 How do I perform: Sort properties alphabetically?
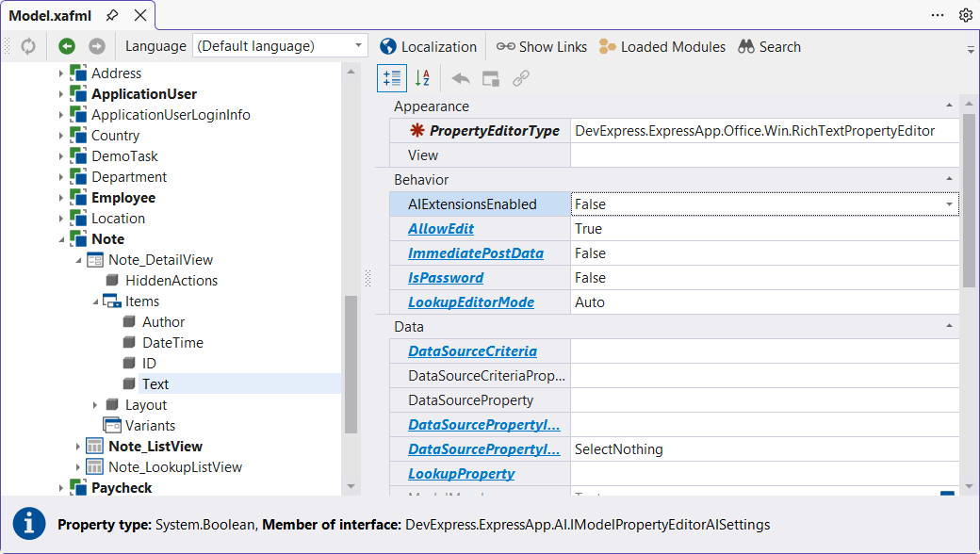click(422, 78)
